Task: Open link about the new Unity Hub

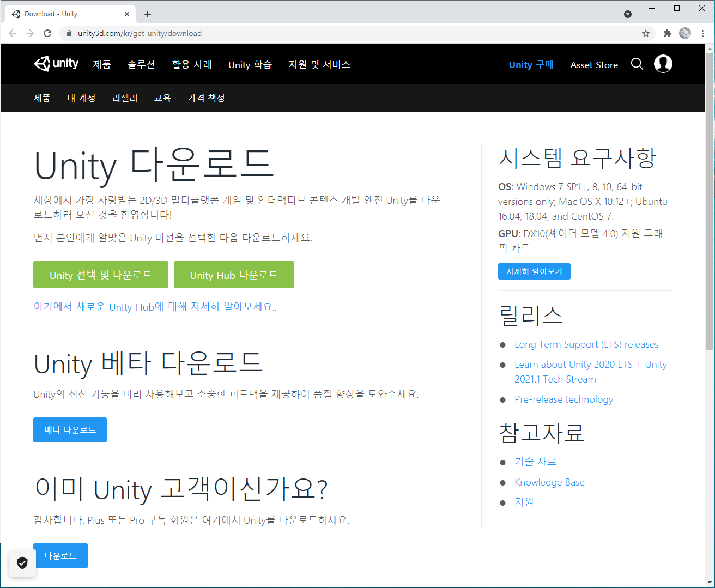Action: pyautogui.click(x=155, y=307)
